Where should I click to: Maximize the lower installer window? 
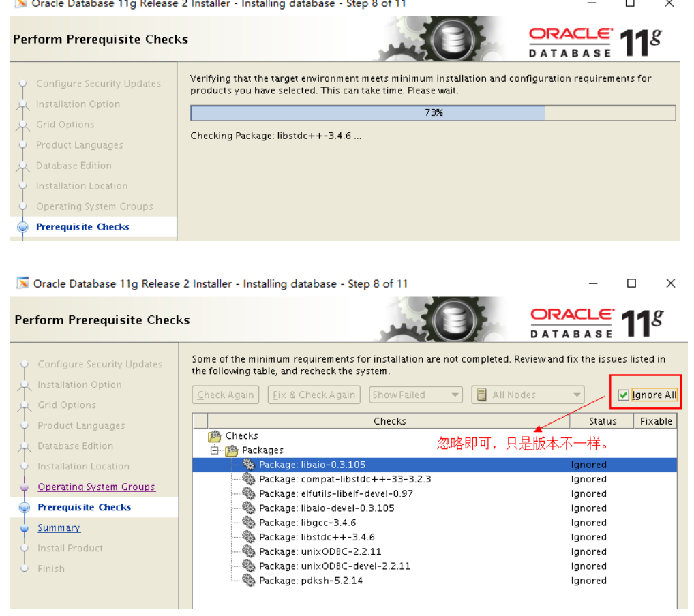[x=631, y=283]
